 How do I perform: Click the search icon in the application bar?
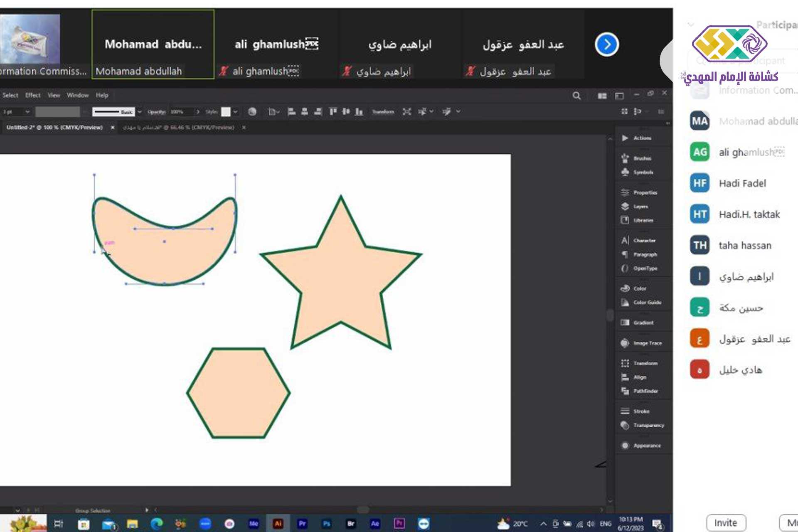(x=576, y=96)
